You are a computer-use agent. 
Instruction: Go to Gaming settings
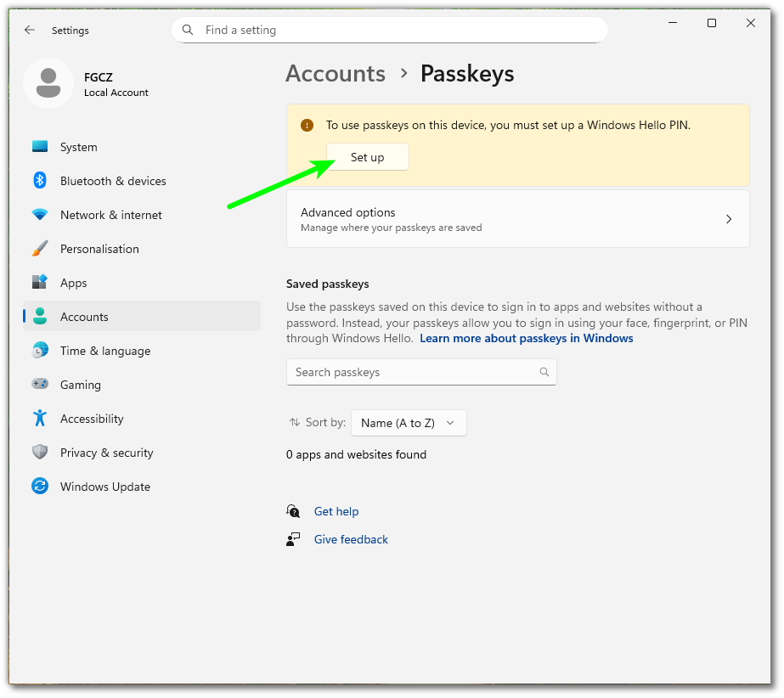(142, 385)
